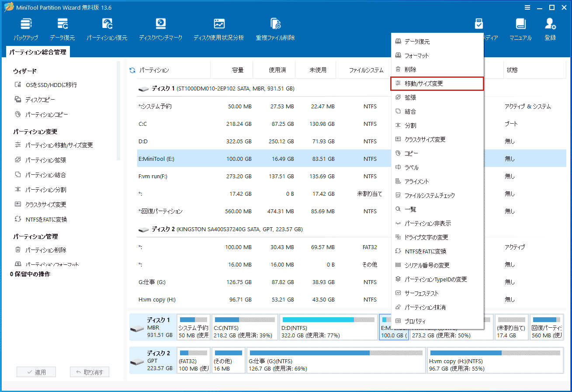The height and width of the screenshot is (392, 572).
Task: Open データ復元 in the top toolbar
Action: tap(62, 29)
